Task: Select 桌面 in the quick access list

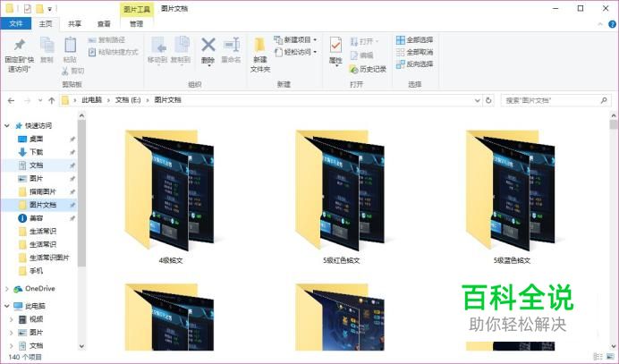Action: pos(36,139)
